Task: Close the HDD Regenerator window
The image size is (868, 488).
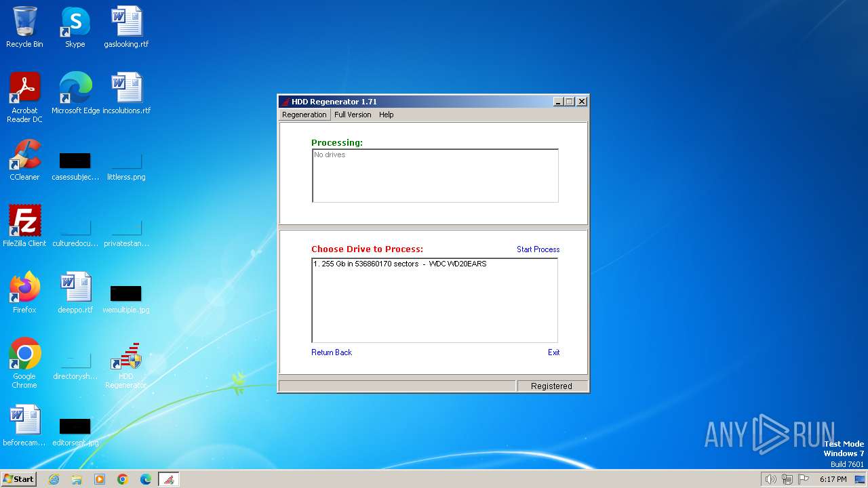Action: 581,102
